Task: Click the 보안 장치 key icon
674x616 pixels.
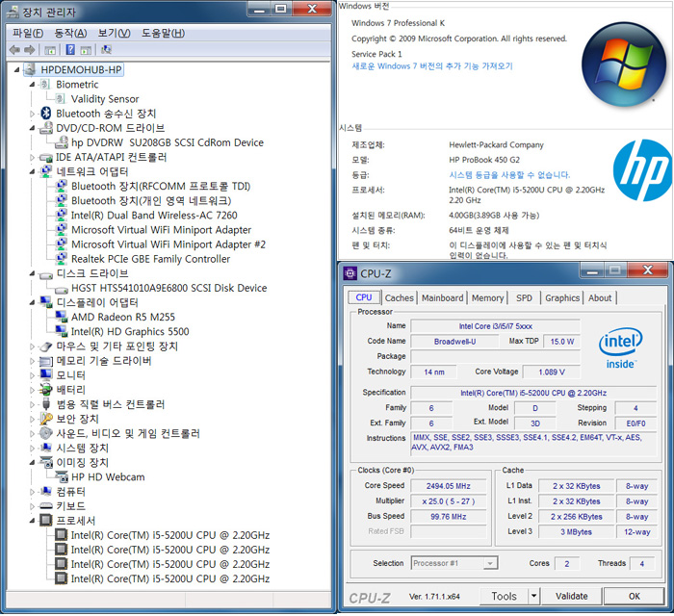Action: click(x=46, y=419)
